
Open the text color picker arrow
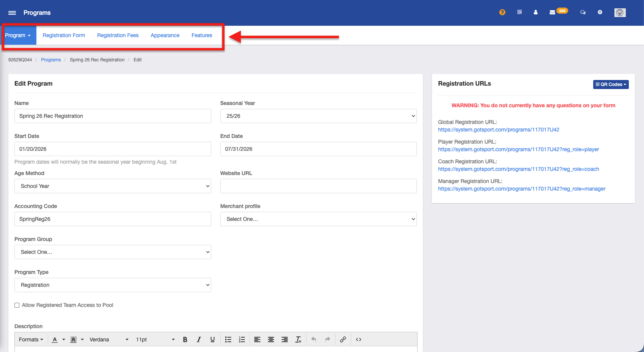pyautogui.click(x=64, y=339)
